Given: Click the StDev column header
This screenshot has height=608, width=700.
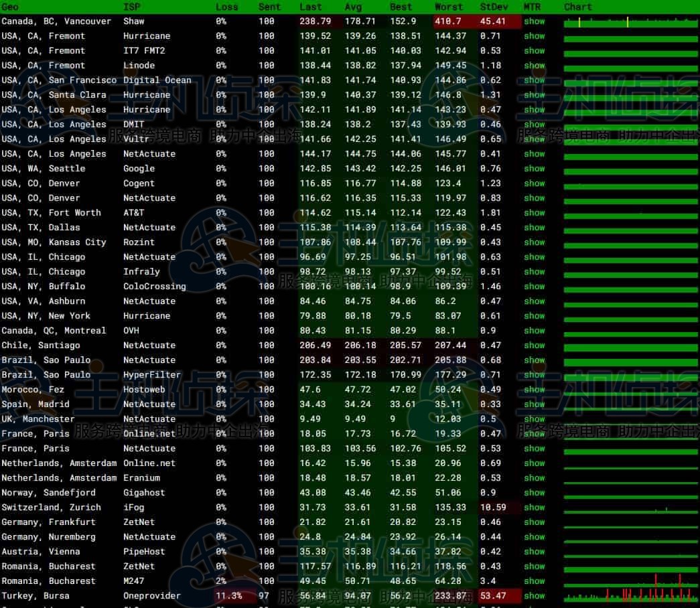Looking at the screenshot, I should (x=494, y=7).
